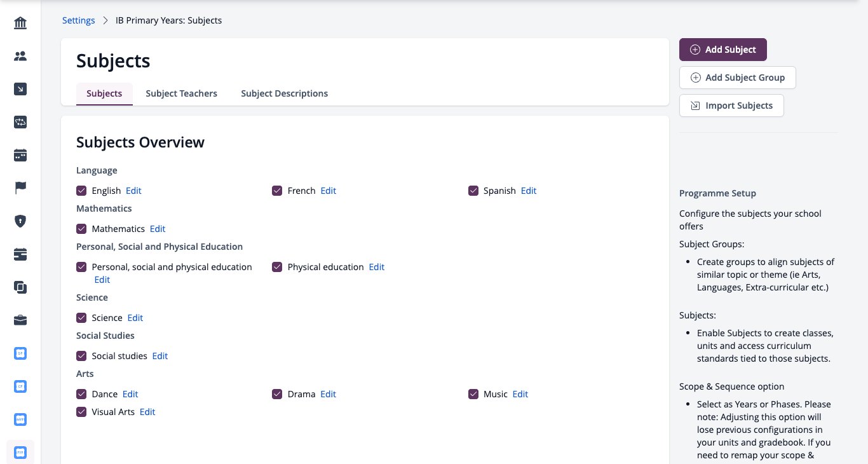868x464 pixels.
Task: Open the swap arrows transfer icon in sidebar
Action: point(20,123)
